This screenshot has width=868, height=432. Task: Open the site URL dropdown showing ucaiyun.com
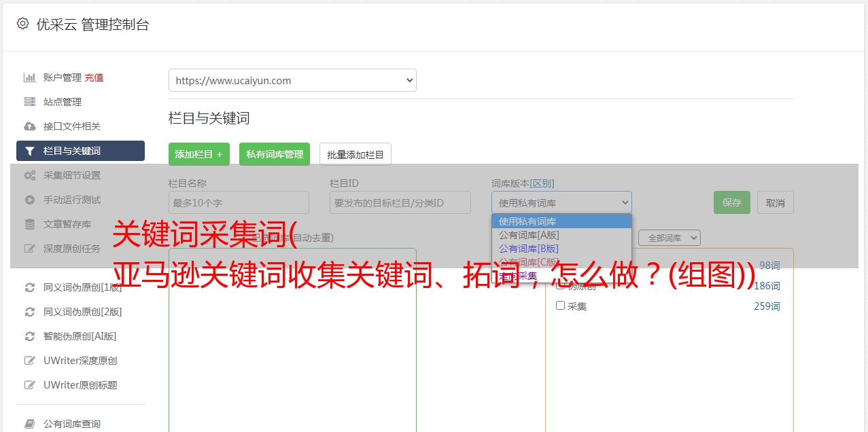coord(292,80)
